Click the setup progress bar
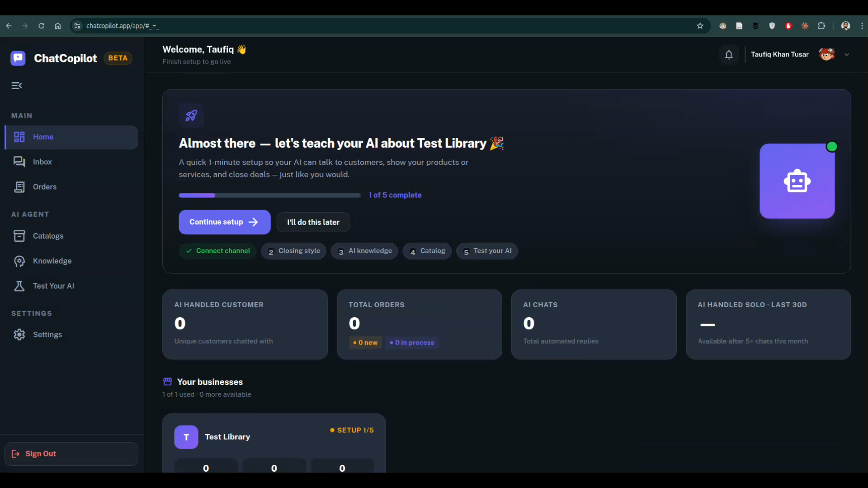Viewport: 868px width, 488px height. 270,195
